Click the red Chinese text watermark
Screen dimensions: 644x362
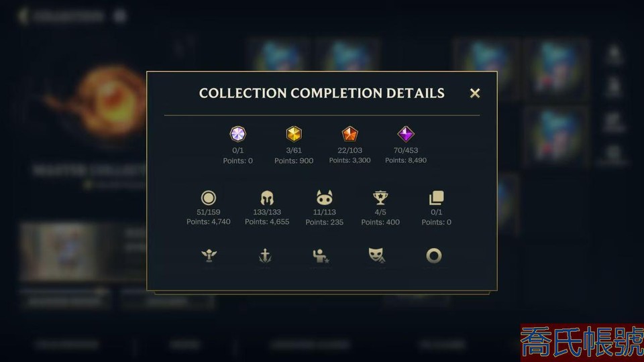point(582,343)
